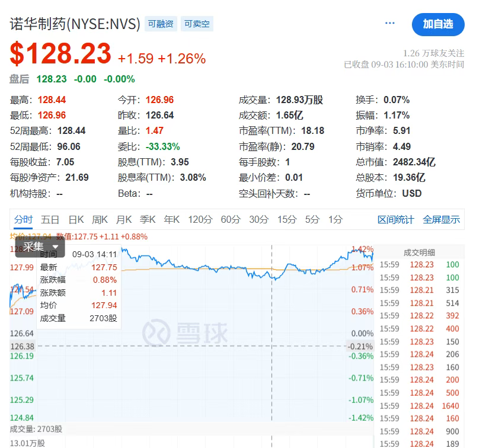This screenshot has width=489, height=448.
Task: Select the 1分 interval tab
Action: tap(335, 219)
